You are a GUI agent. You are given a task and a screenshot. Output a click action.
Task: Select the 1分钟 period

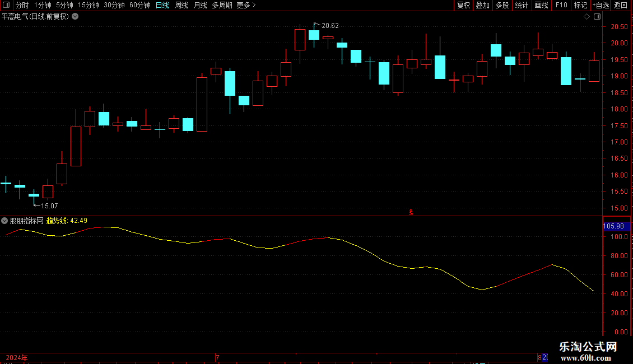(43, 5)
